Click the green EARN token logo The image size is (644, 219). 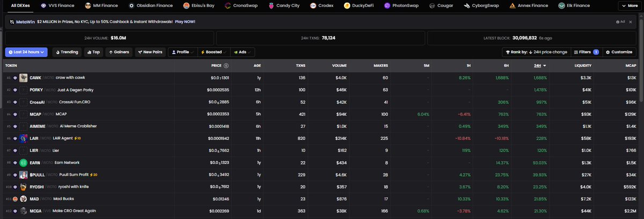coord(24,163)
